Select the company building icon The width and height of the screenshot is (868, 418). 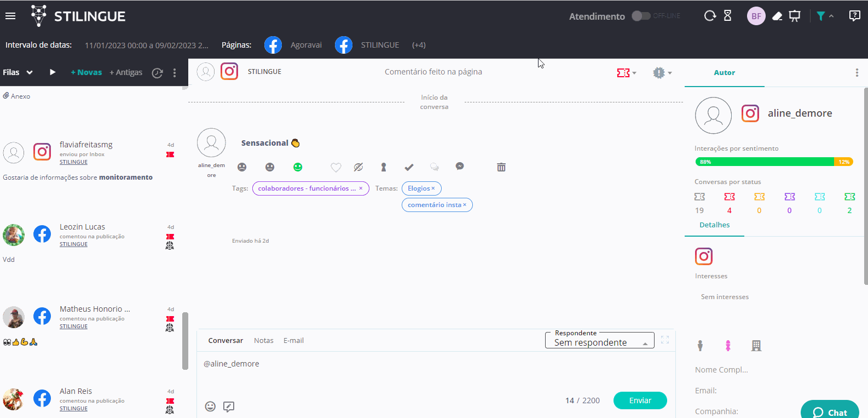click(756, 345)
